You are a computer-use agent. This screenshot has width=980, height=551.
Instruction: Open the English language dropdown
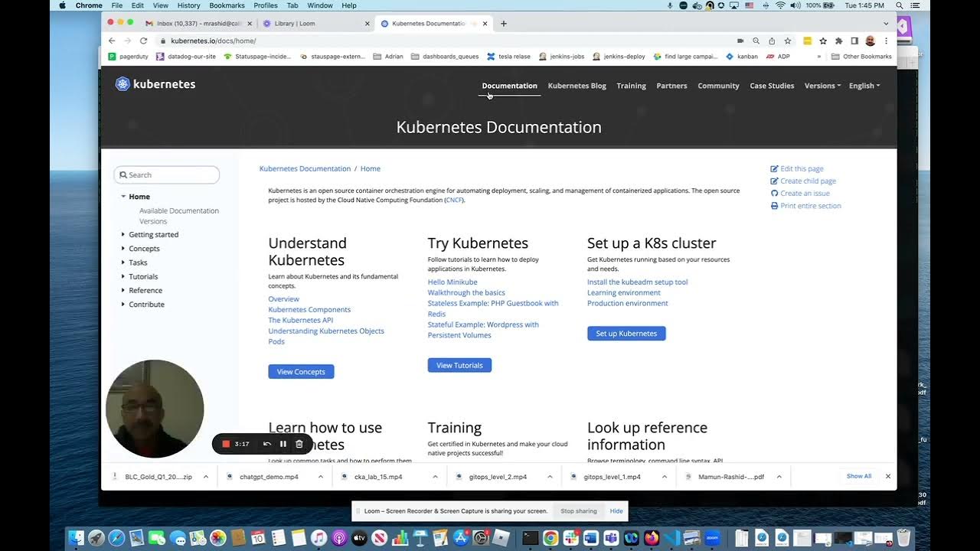point(864,86)
